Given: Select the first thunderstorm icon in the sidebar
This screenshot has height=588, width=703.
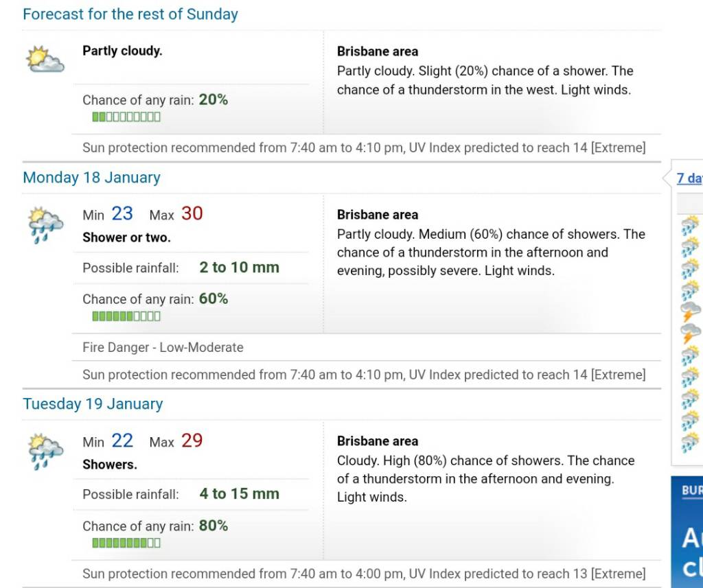Looking at the screenshot, I should click(691, 312).
